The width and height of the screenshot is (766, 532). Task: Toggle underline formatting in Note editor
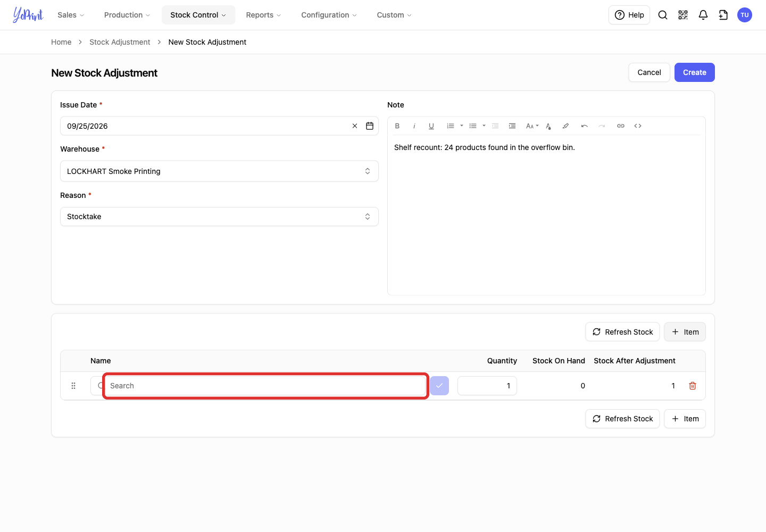click(431, 126)
